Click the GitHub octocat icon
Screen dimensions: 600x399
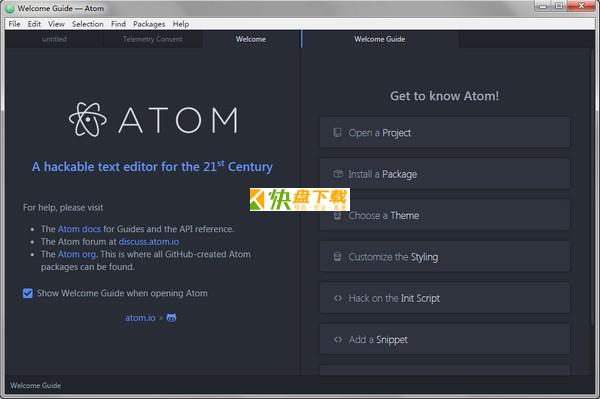point(171,318)
